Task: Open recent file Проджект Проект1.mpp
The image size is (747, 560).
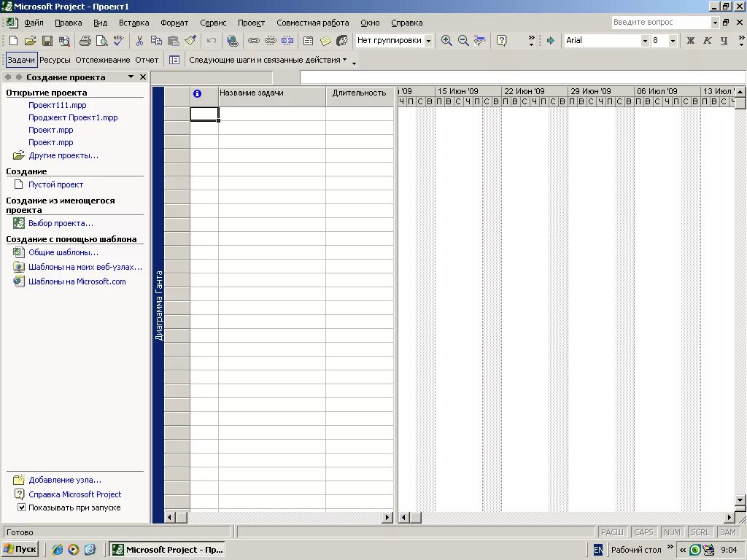Action: 73,117
